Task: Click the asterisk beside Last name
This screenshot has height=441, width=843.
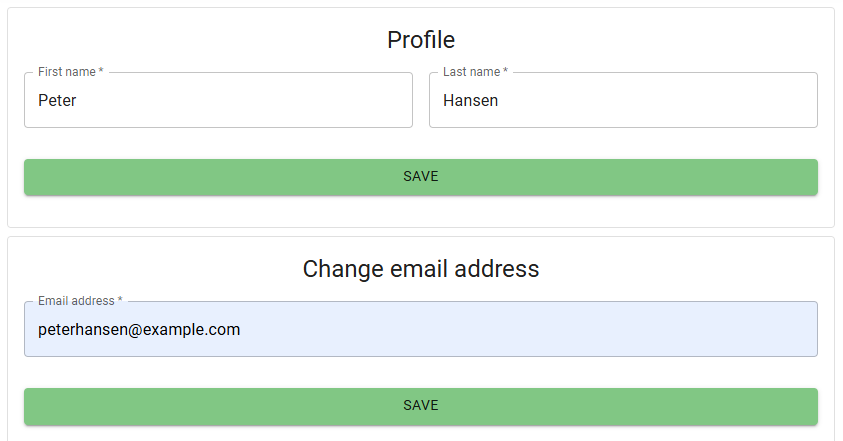Action: coord(505,72)
